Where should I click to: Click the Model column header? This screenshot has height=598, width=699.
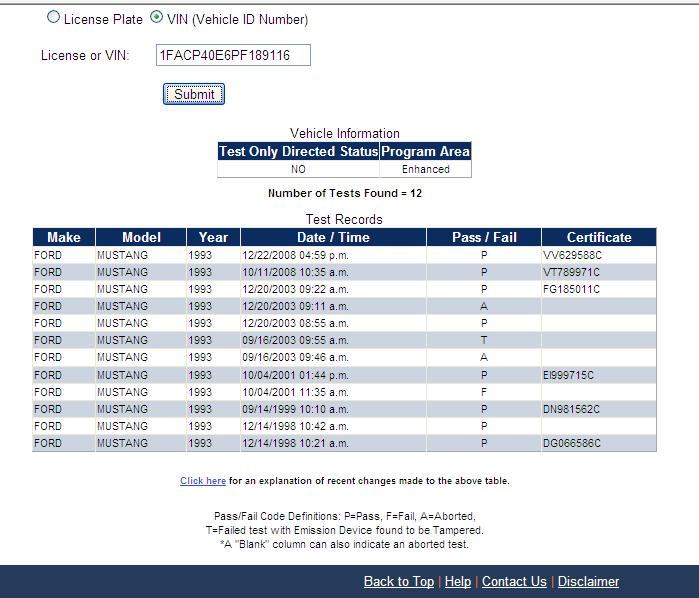tap(141, 237)
